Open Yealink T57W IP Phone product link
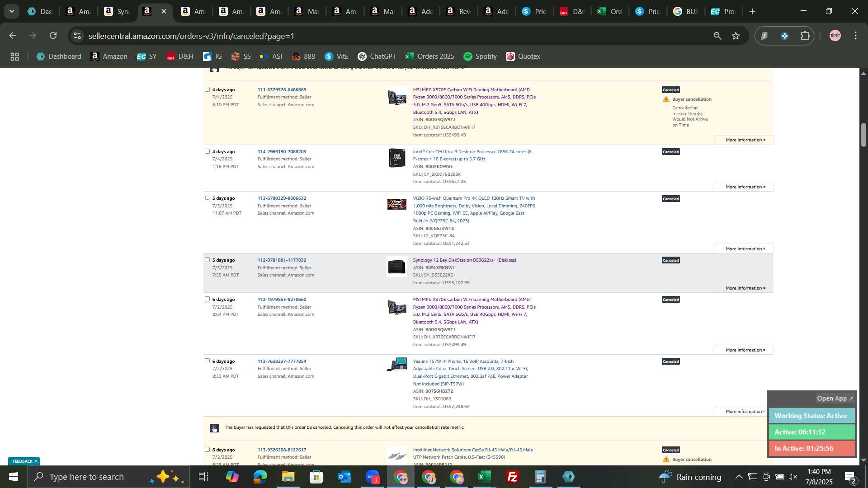 pos(470,372)
